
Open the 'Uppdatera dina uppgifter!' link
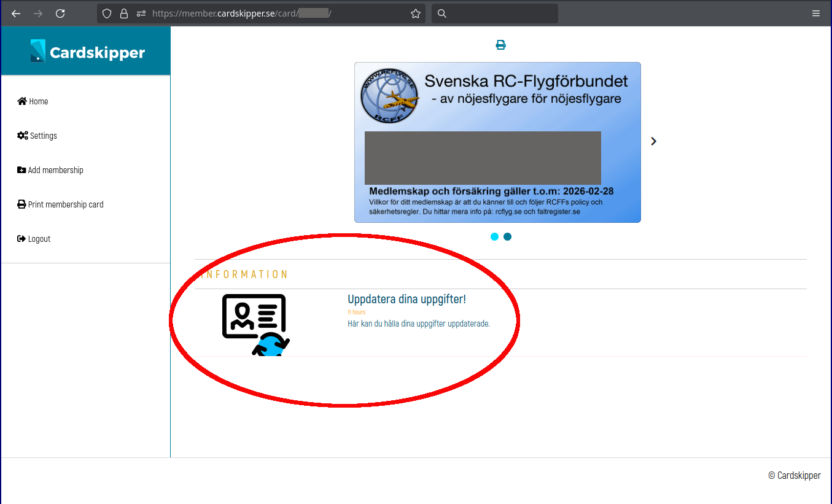pyautogui.click(x=406, y=300)
